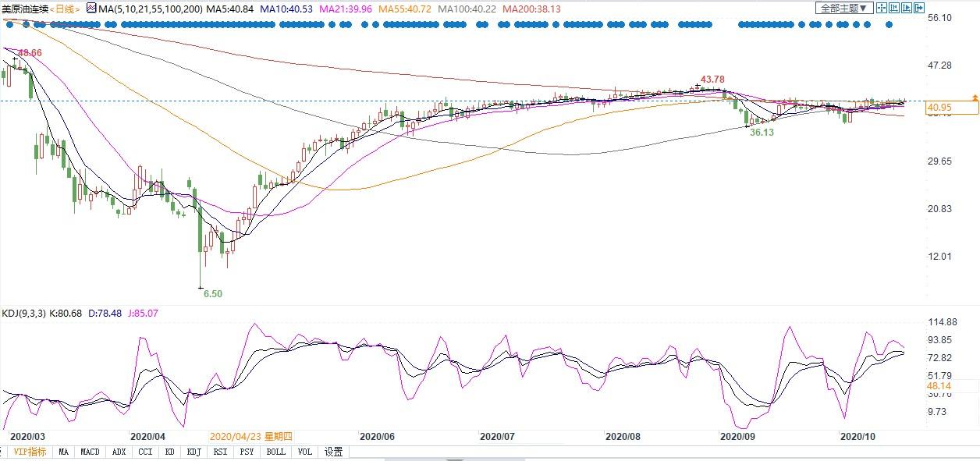Image resolution: width=980 pixels, height=461 pixels.
Task: Click the 72.82 KDJ axis label
Action: 939,357
